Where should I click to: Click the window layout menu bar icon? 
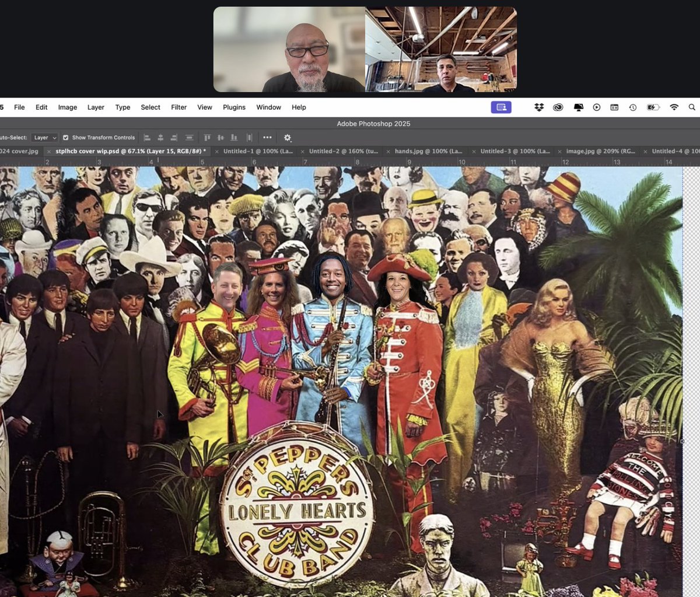[614, 107]
